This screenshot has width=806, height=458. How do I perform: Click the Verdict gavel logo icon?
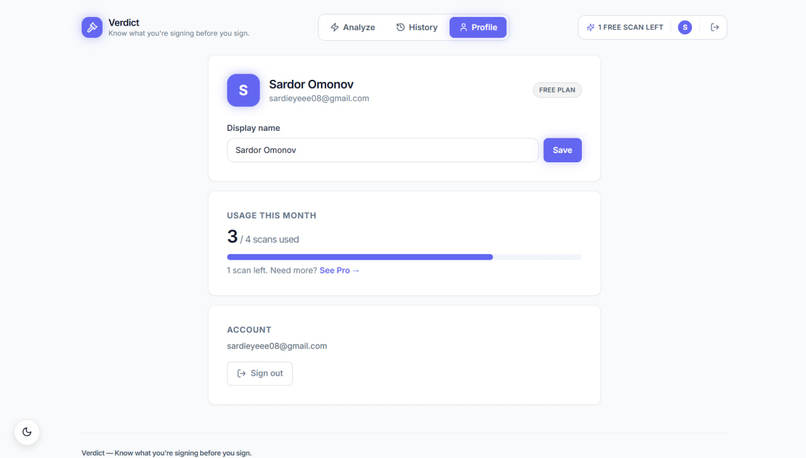point(92,27)
